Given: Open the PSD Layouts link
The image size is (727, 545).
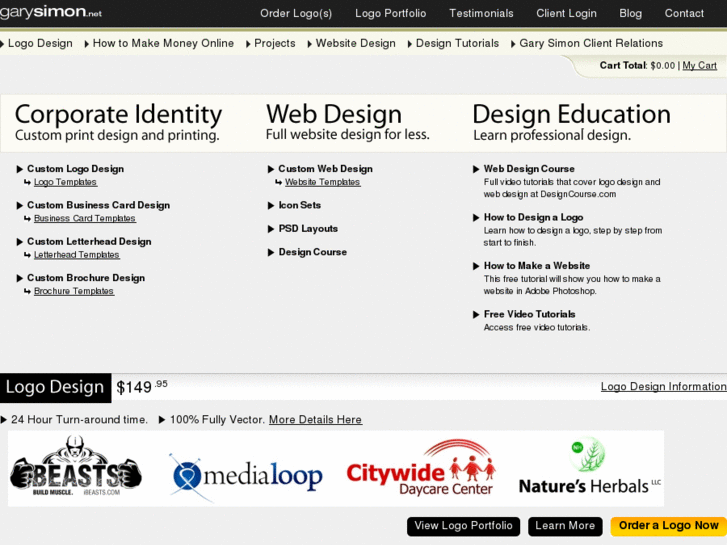Looking at the screenshot, I should point(308,229).
